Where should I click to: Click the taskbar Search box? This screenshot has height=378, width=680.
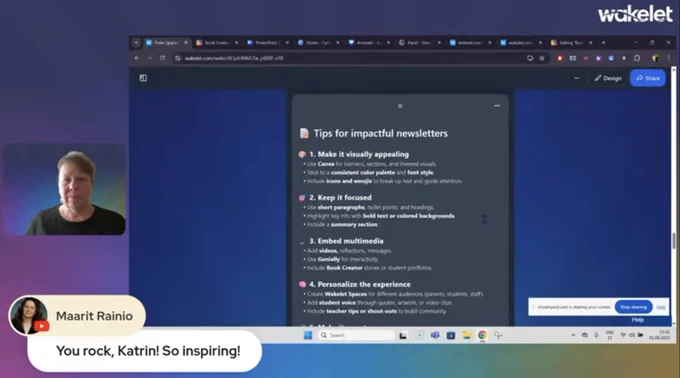356,335
